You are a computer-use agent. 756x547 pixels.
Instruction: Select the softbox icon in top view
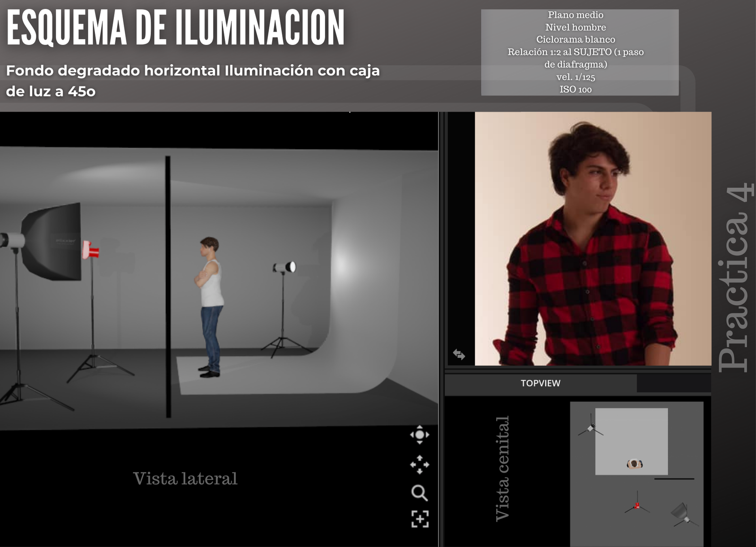pyautogui.click(x=682, y=513)
